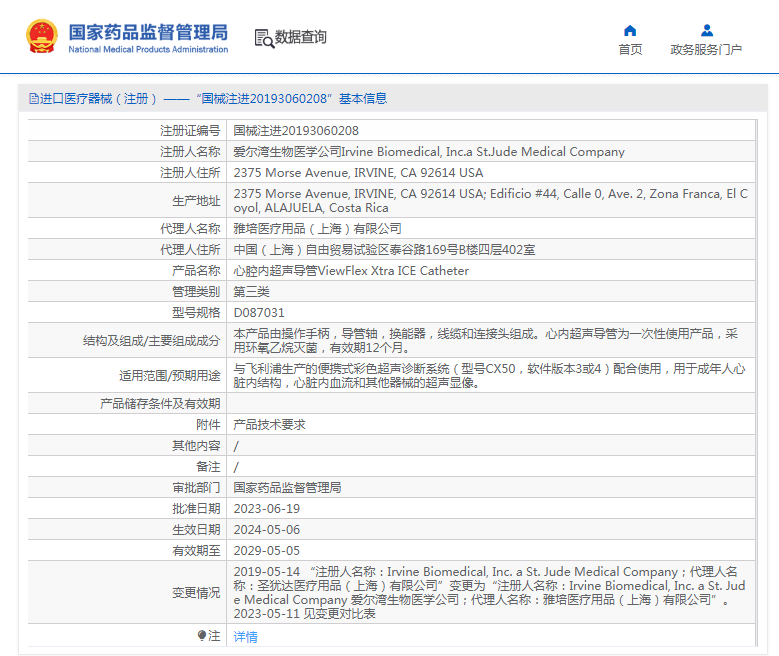Select agent name 雅培医疗用品（上海）有限公司 value
Viewport: 779px width, 656px height.
[x=317, y=229]
